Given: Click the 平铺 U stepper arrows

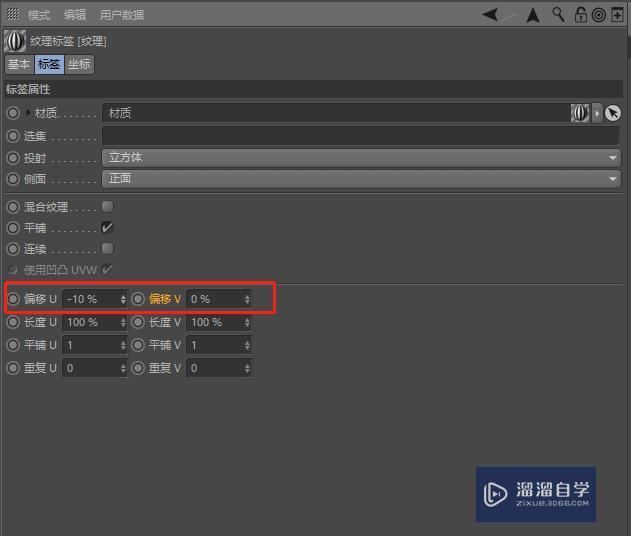Looking at the screenshot, I should pyautogui.click(x=123, y=345).
